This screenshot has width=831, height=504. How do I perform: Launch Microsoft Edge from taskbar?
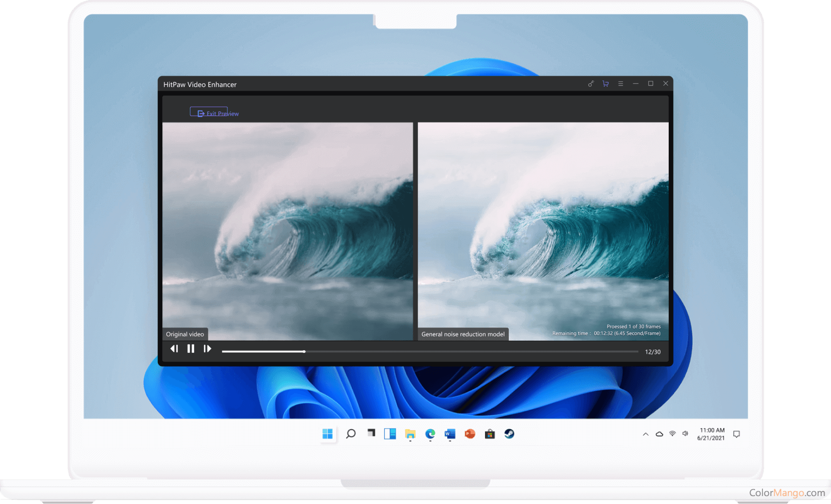(x=430, y=434)
